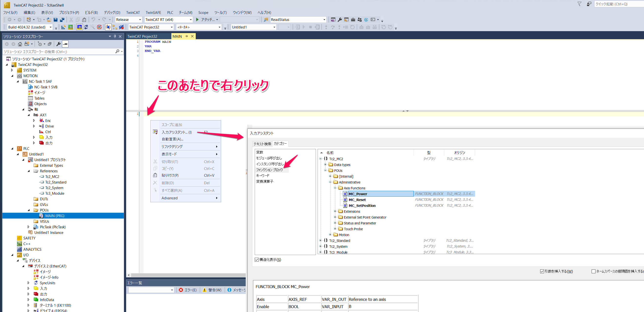The height and width of the screenshot is (312, 644).
Task: Click the Input Assistant icon in context menu
Action: [x=155, y=132]
